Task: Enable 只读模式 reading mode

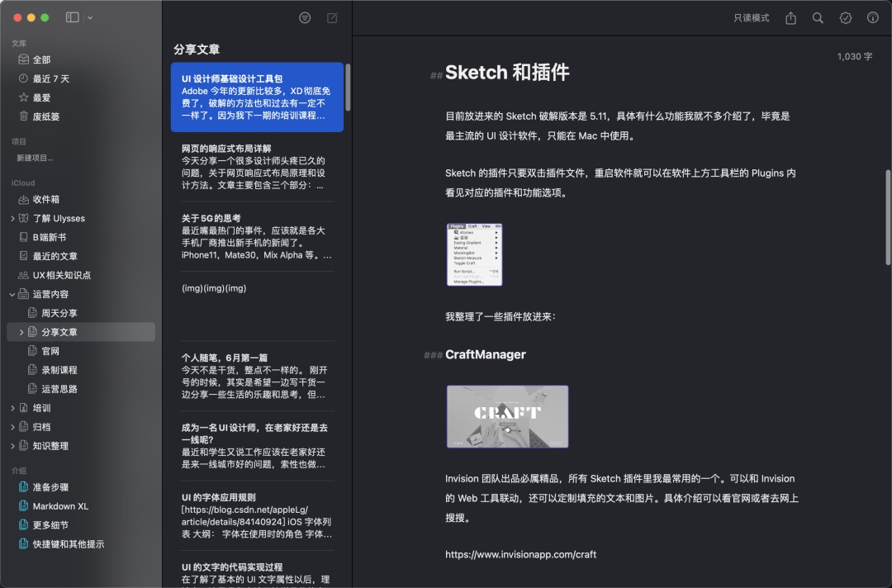Action: 750,17
